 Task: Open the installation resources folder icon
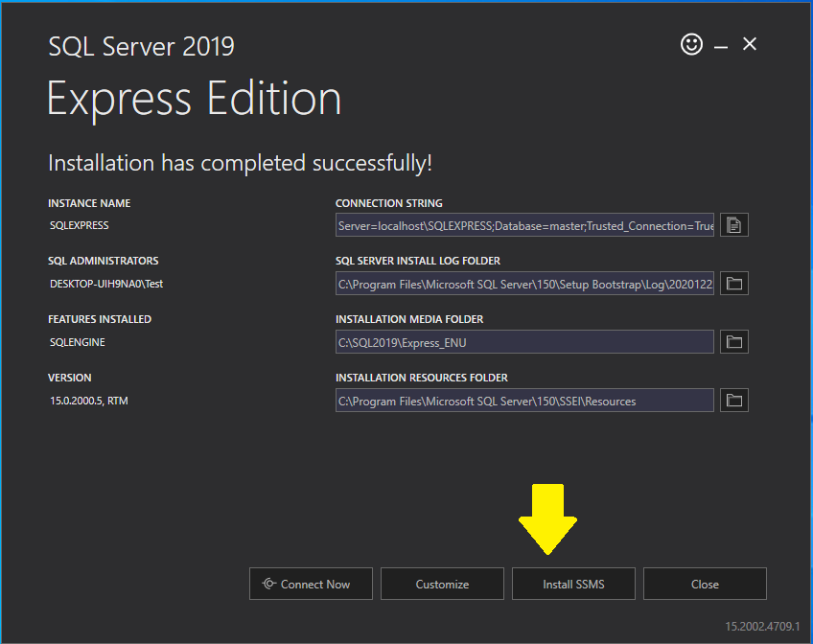point(733,401)
